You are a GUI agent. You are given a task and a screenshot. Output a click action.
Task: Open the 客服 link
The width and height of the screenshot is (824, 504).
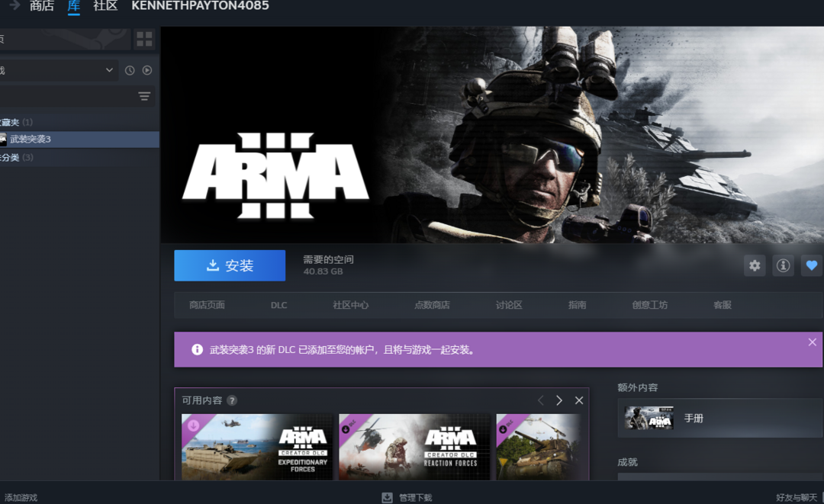pyautogui.click(x=723, y=305)
